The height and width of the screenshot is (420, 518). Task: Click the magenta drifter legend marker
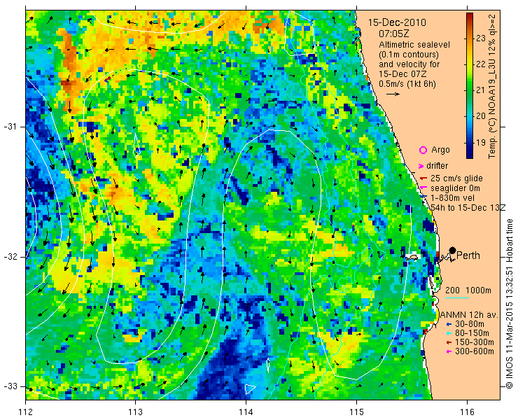pos(421,166)
